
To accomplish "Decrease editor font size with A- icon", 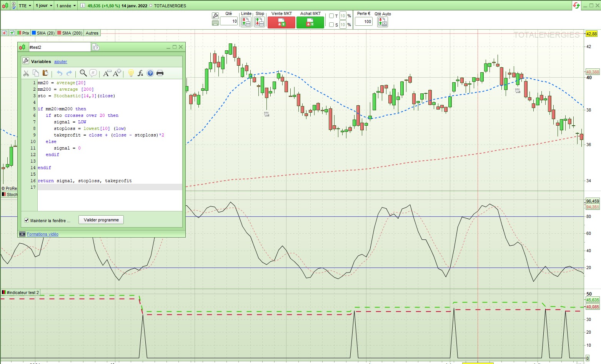I will 107,73.
